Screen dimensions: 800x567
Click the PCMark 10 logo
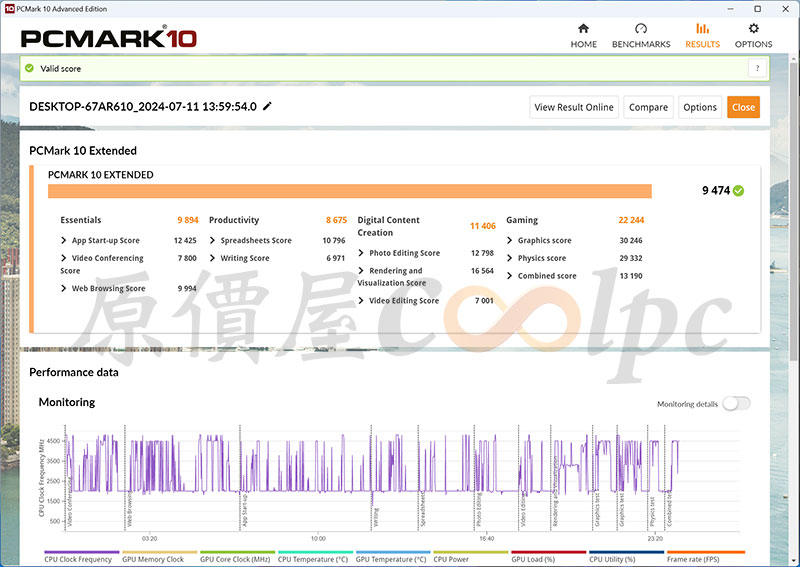pos(108,39)
